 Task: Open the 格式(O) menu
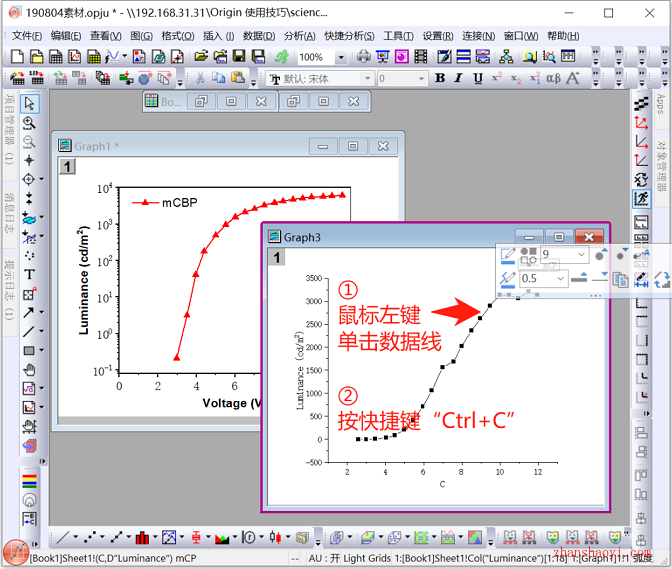(x=178, y=36)
